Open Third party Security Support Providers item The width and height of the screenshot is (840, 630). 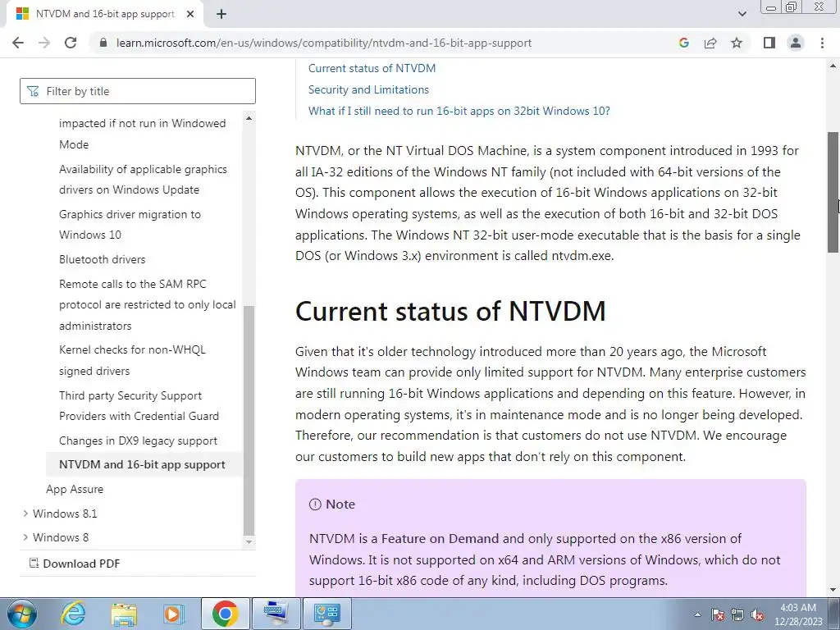coord(139,405)
